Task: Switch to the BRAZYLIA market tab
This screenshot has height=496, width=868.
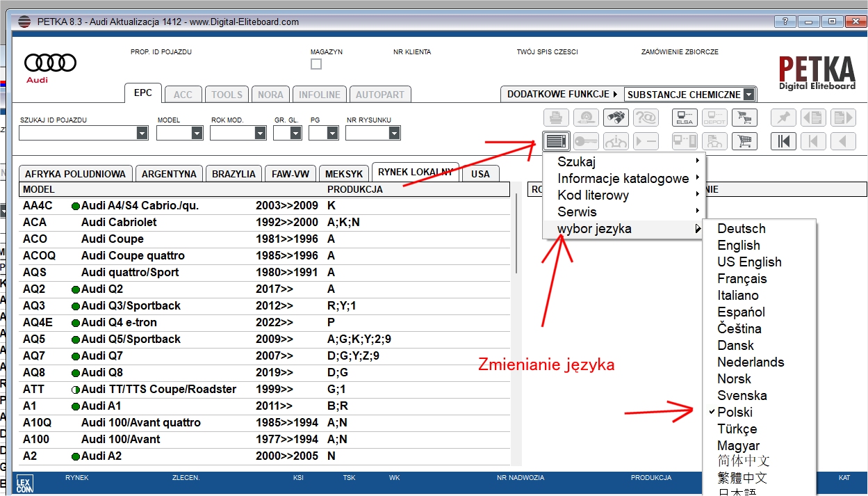Action: coord(234,174)
